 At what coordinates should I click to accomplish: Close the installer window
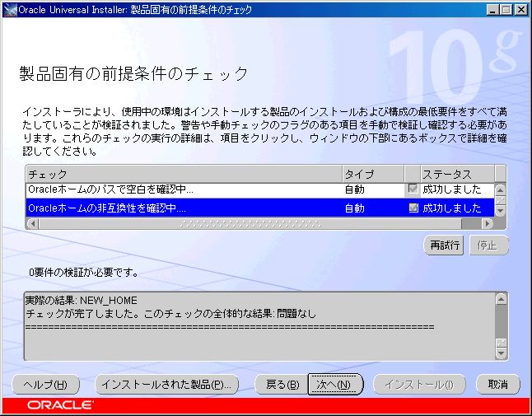(x=520, y=10)
